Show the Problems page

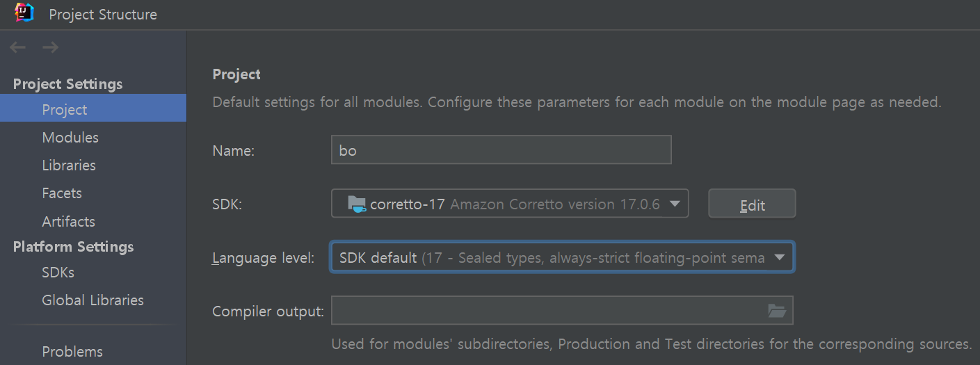[72, 351]
